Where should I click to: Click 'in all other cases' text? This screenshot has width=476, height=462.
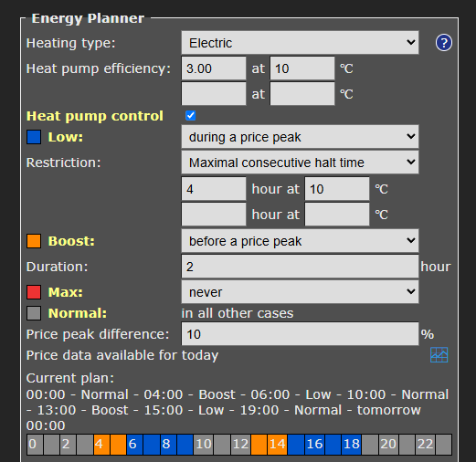pyautogui.click(x=238, y=313)
